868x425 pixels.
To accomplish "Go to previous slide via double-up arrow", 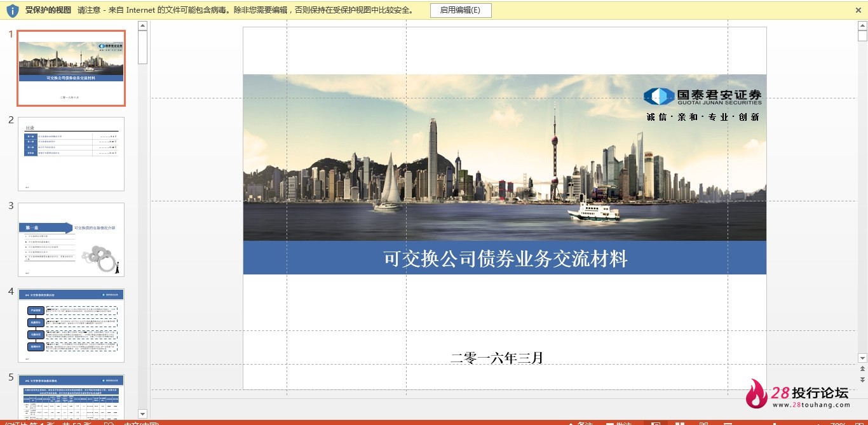I will [862, 368].
